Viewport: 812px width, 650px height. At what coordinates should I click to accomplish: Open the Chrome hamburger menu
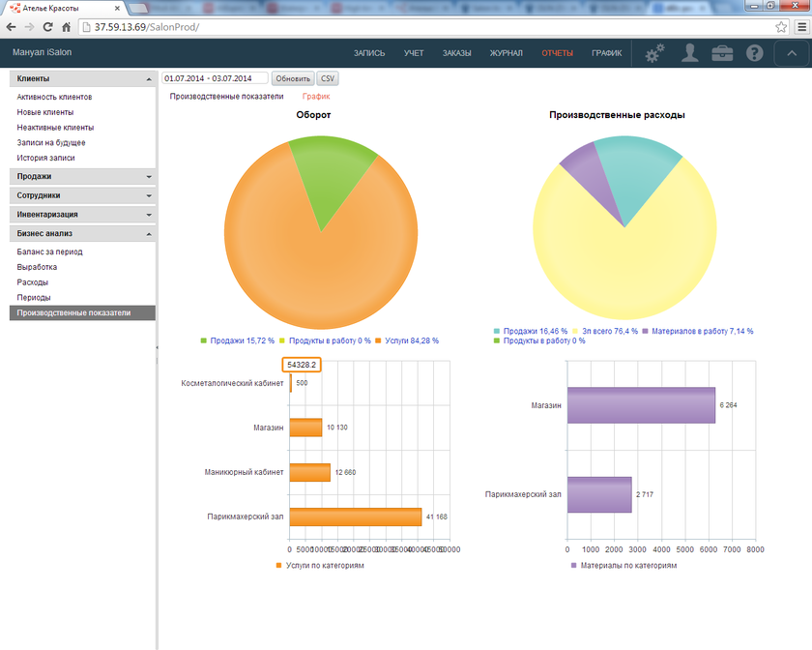(x=798, y=26)
